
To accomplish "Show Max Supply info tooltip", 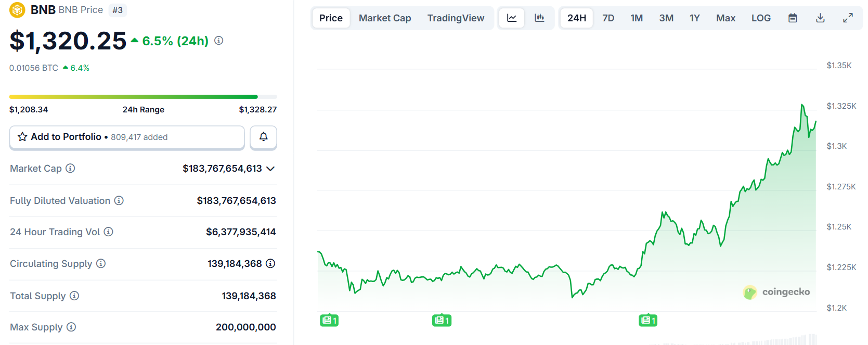I will 71,327.
